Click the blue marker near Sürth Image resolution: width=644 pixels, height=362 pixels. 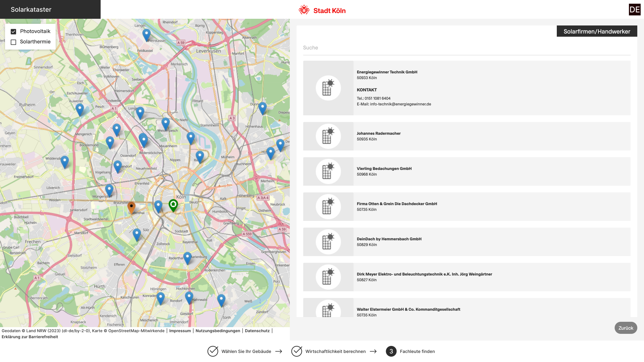(x=221, y=300)
